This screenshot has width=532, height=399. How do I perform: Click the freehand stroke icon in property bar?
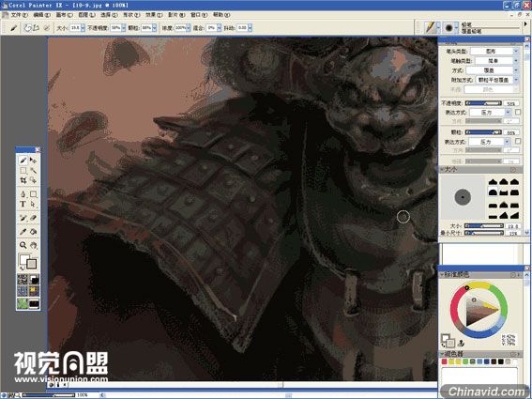[x=27, y=28]
